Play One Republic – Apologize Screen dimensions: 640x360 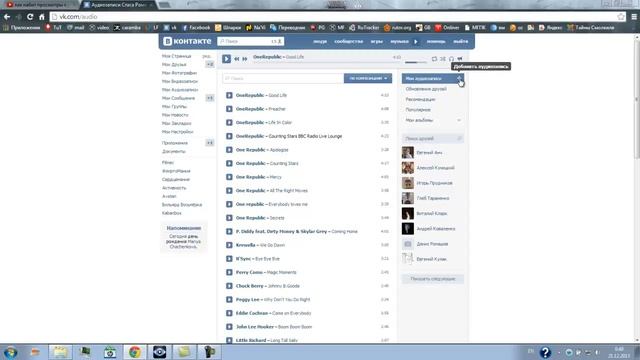[x=229, y=150]
